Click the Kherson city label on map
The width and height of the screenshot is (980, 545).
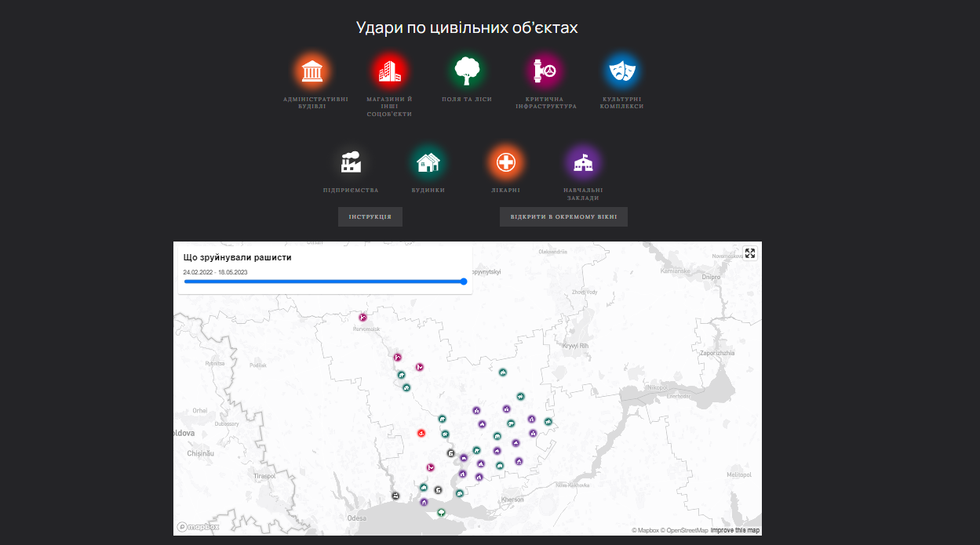(x=512, y=500)
